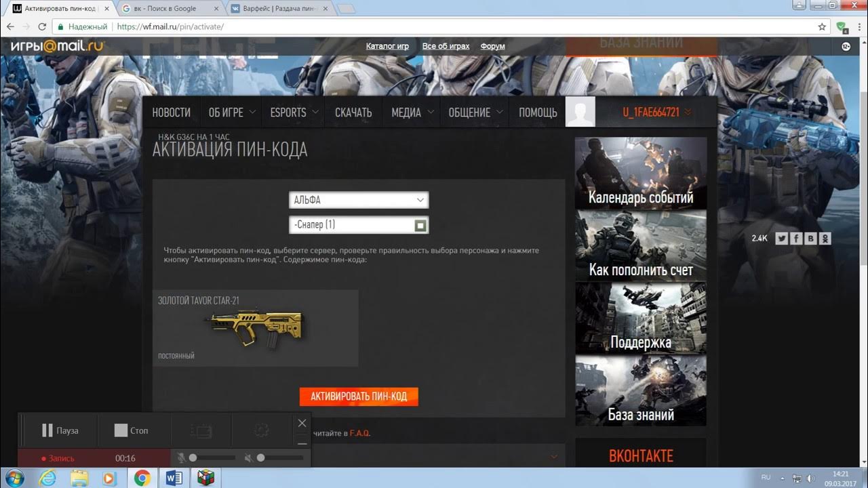868x488 pixels.
Task: Open the Все об играх link
Action: pos(446,46)
